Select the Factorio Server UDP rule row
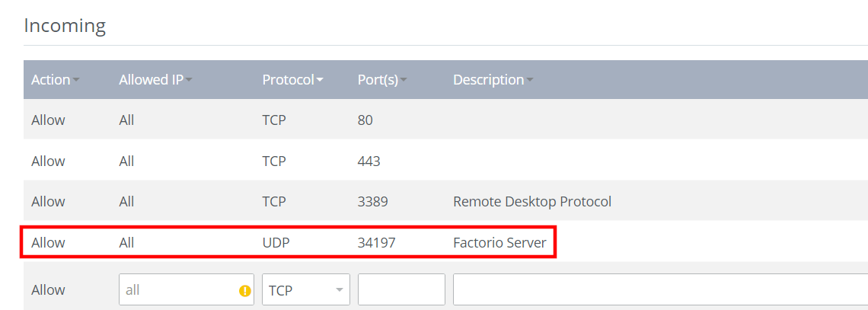The height and width of the screenshot is (310, 868). (288, 242)
